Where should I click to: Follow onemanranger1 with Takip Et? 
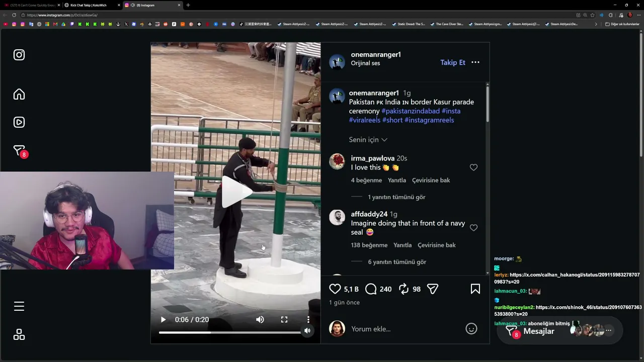(453, 62)
